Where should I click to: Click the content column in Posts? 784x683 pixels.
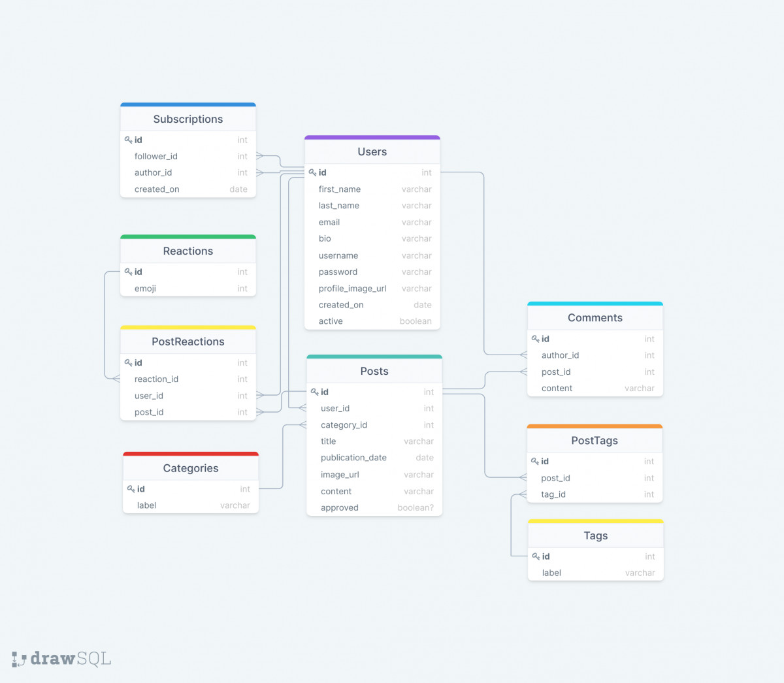(374, 491)
